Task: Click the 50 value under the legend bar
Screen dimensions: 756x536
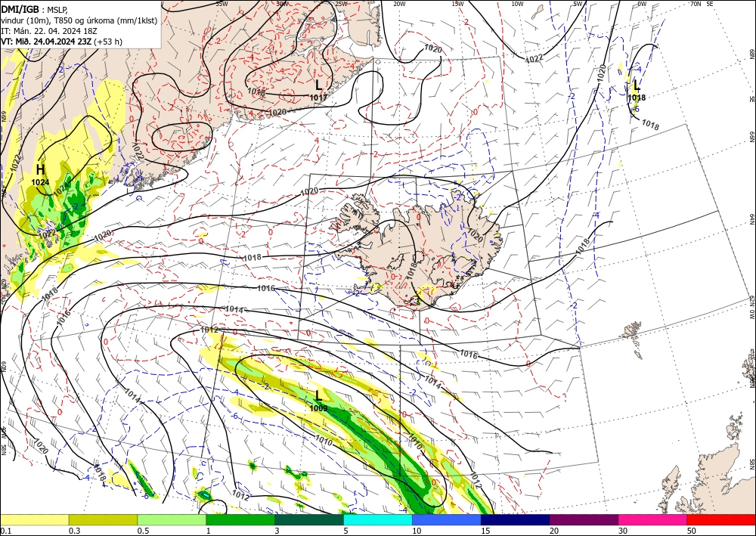Action: click(x=692, y=531)
